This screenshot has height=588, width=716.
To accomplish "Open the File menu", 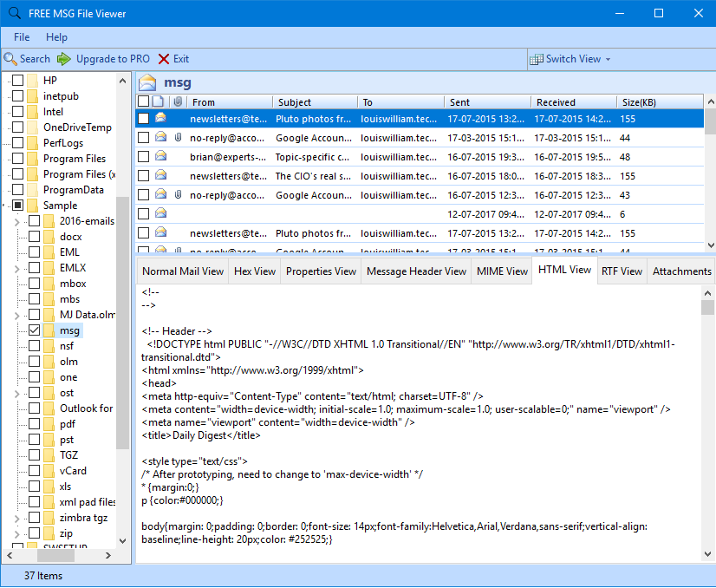I will point(20,37).
